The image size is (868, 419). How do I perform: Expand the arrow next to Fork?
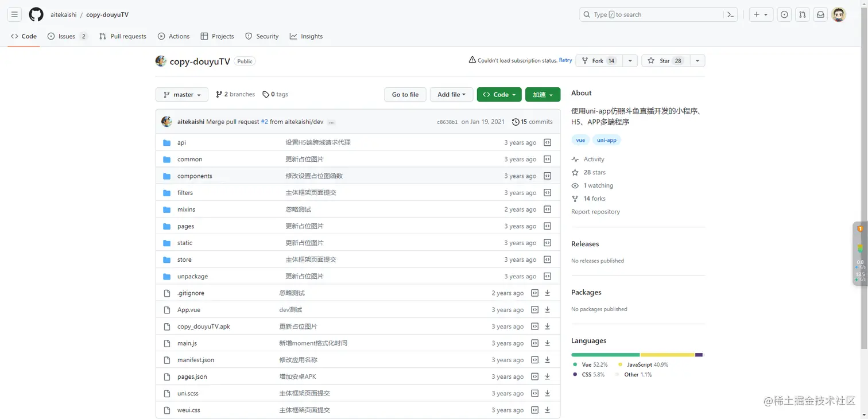(630, 61)
